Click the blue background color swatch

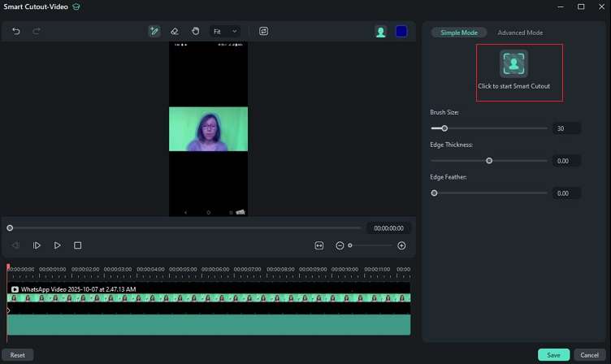pos(401,32)
